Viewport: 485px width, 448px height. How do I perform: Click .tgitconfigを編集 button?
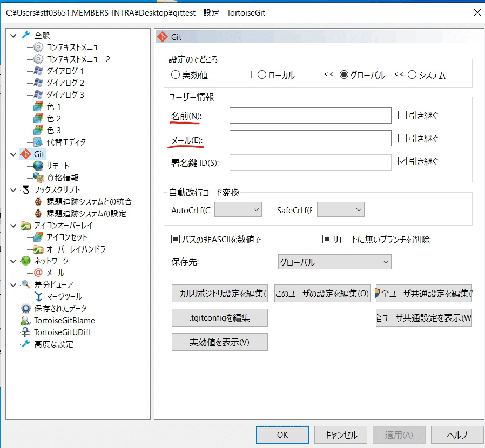tap(220, 317)
